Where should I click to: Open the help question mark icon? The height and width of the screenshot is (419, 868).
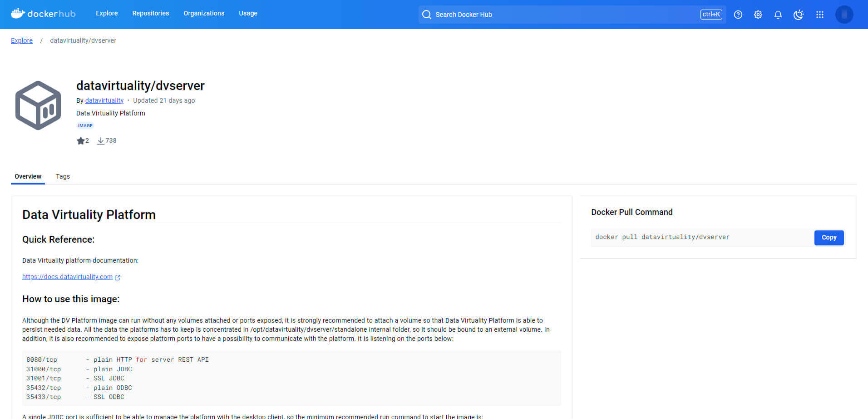pos(738,15)
